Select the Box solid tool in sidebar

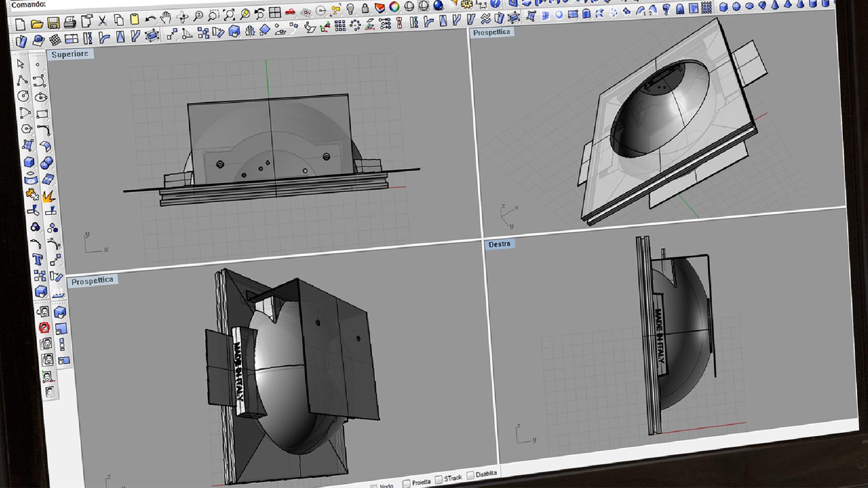(x=29, y=162)
